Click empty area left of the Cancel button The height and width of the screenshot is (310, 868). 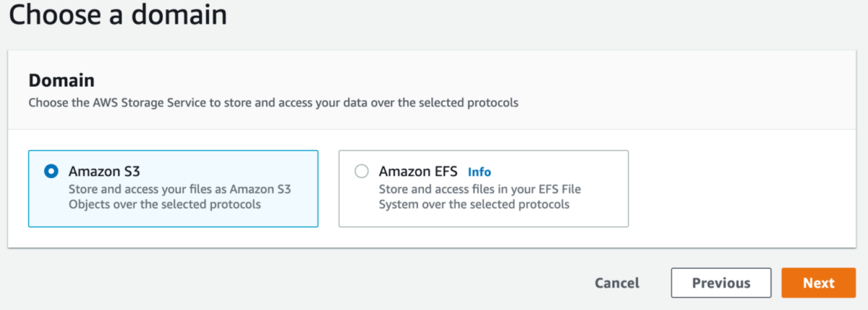[362, 283]
